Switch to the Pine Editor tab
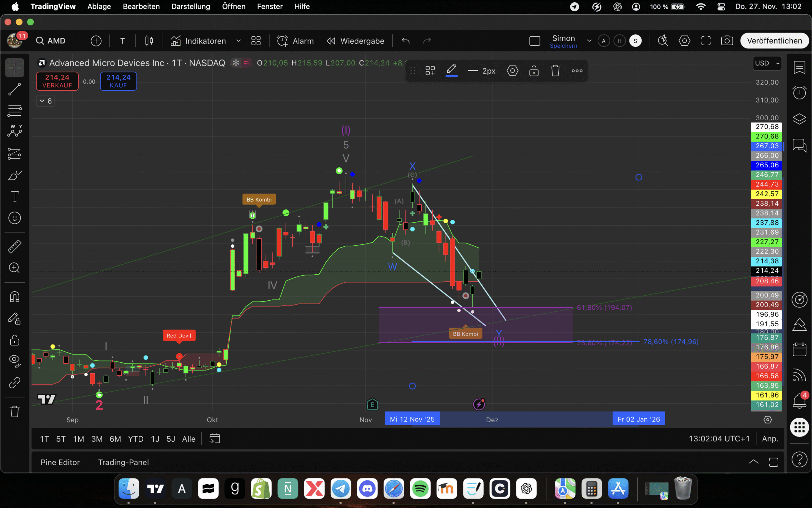This screenshot has width=812, height=508. pos(60,462)
